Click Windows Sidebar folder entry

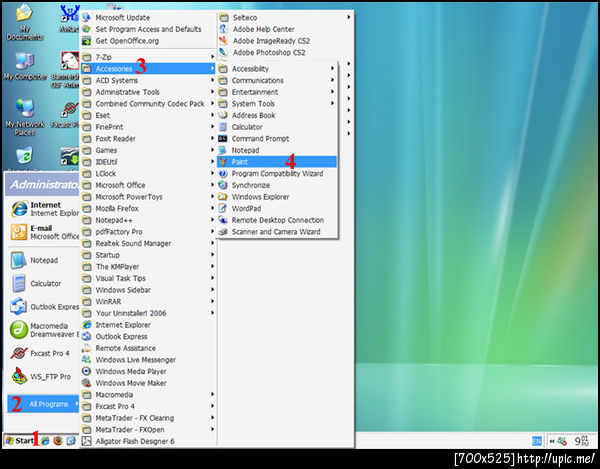point(148,290)
